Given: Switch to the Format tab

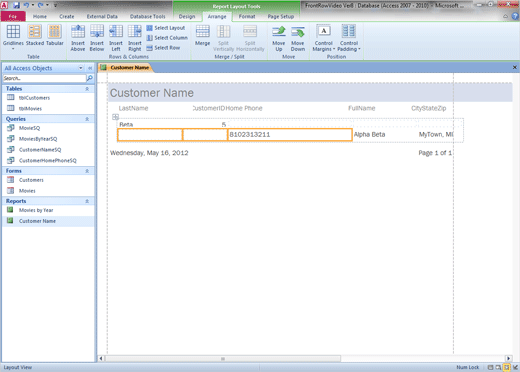Looking at the screenshot, I should pyautogui.click(x=247, y=16).
